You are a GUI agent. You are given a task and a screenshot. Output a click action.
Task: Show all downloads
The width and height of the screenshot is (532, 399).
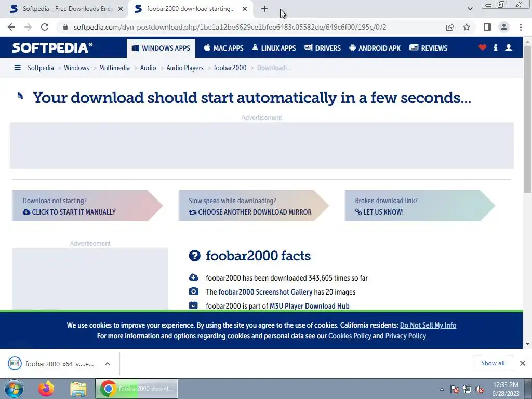click(x=493, y=363)
